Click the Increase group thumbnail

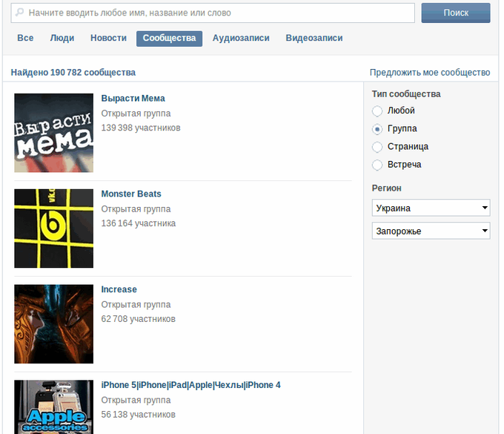click(53, 324)
